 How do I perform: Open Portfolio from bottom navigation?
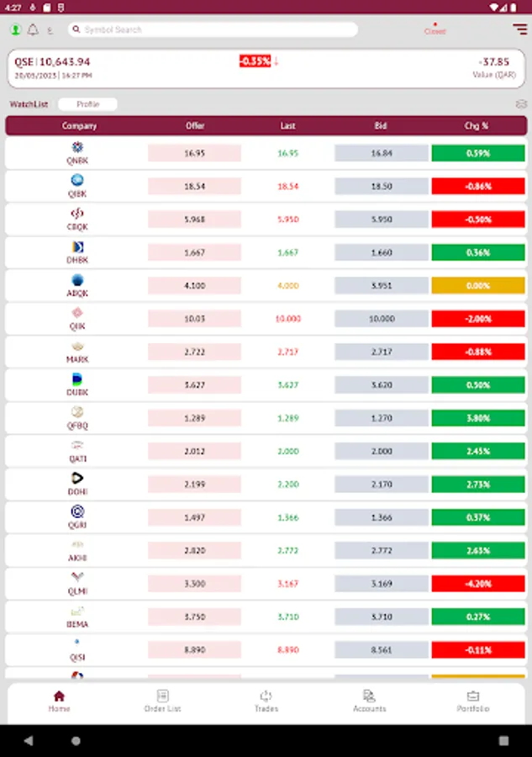[x=473, y=701]
